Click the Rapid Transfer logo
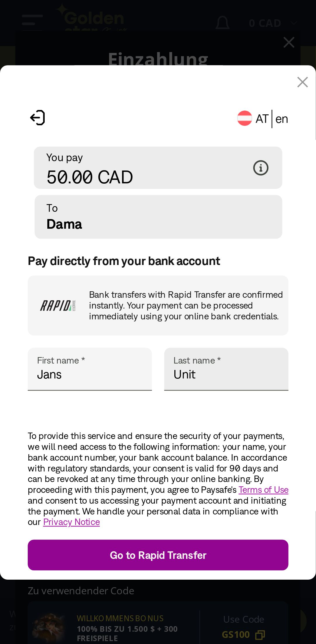This screenshot has height=644, width=316. coord(58,306)
